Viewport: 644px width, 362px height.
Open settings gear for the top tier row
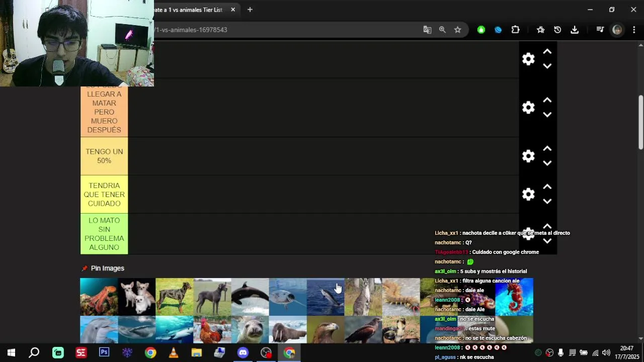coord(528,59)
